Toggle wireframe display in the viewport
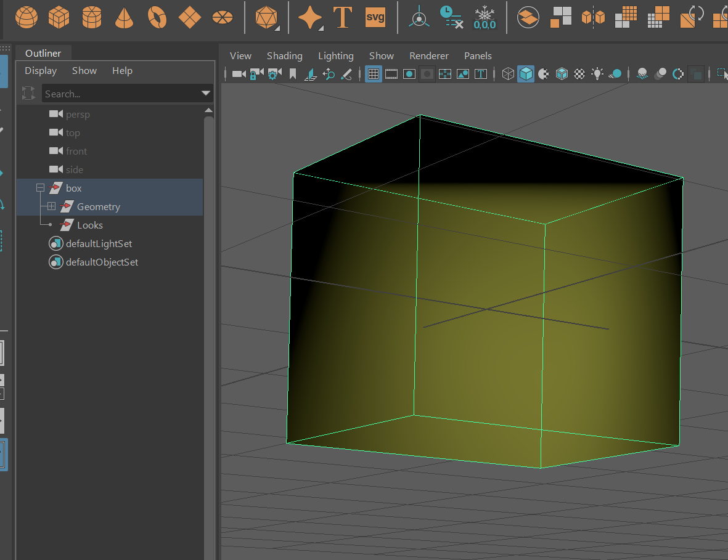Screen dimensions: 728x560 508,74
